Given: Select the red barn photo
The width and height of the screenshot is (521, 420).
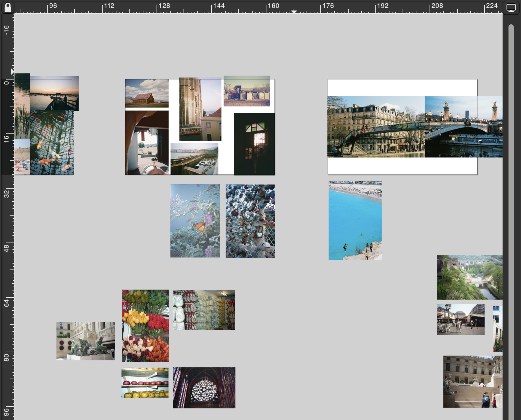Looking at the screenshot, I should [x=147, y=93].
